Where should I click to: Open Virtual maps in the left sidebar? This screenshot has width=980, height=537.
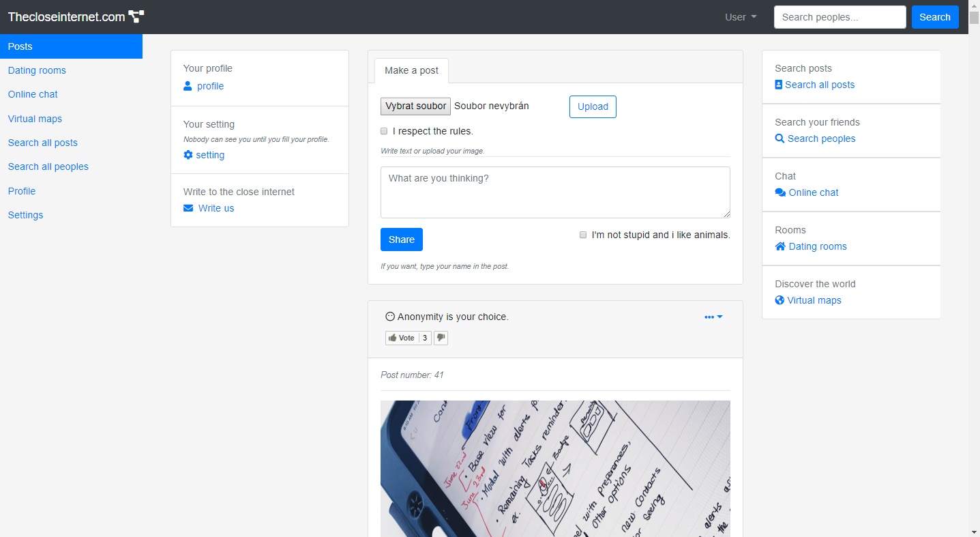[x=35, y=119]
